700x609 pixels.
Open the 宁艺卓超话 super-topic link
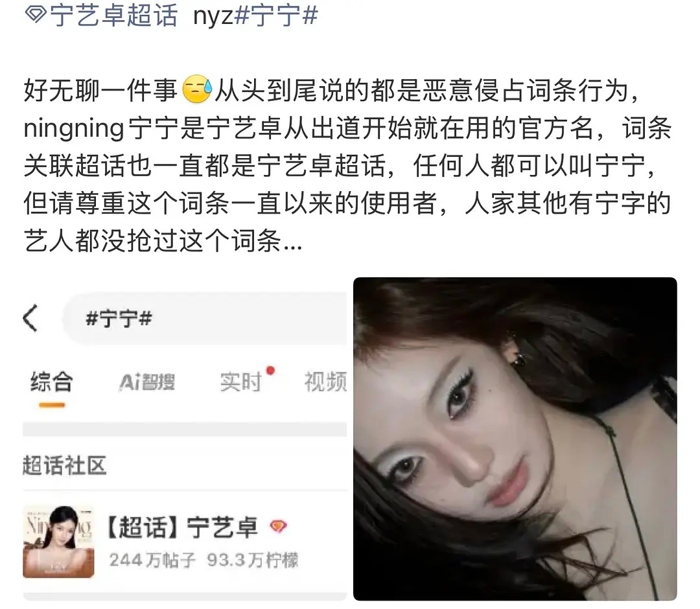(x=102, y=15)
